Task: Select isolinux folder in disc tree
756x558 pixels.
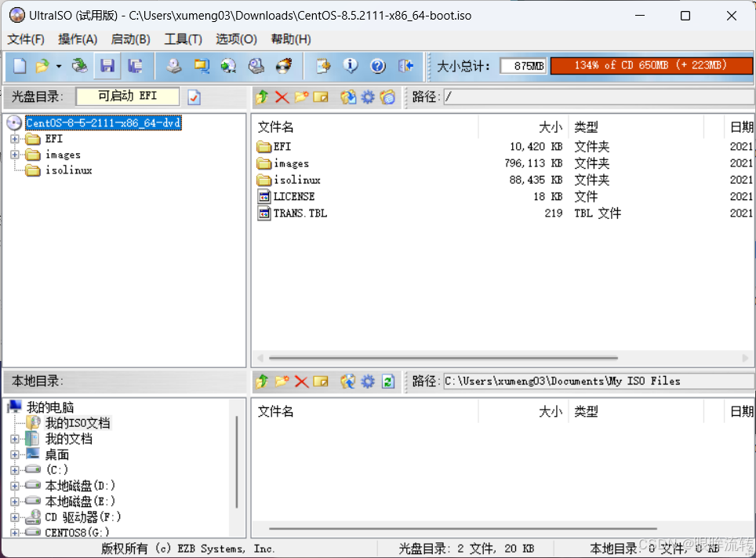Action: [x=68, y=170]
